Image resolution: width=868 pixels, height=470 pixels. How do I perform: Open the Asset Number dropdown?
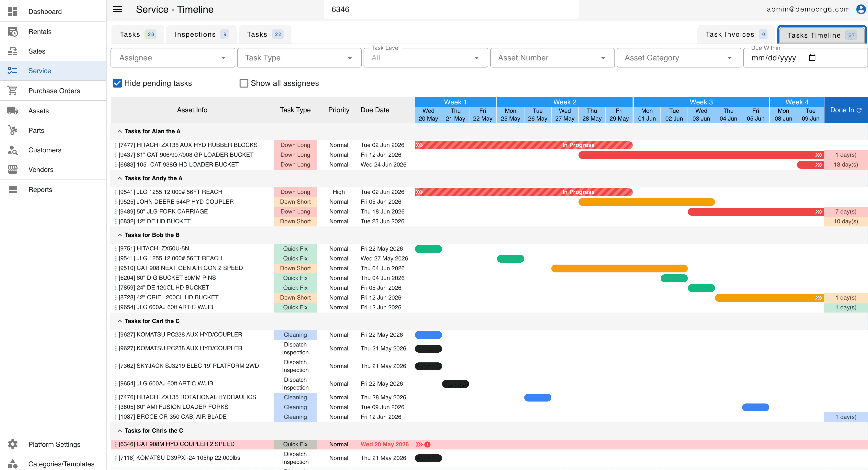[x=552, y=58]
